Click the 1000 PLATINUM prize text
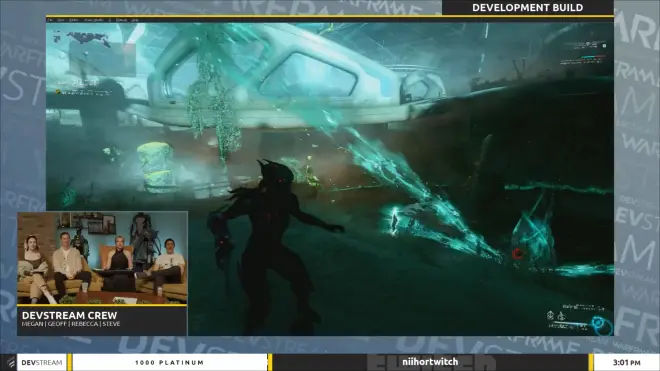This screenshot has height=371, width=660. (170, 363)
